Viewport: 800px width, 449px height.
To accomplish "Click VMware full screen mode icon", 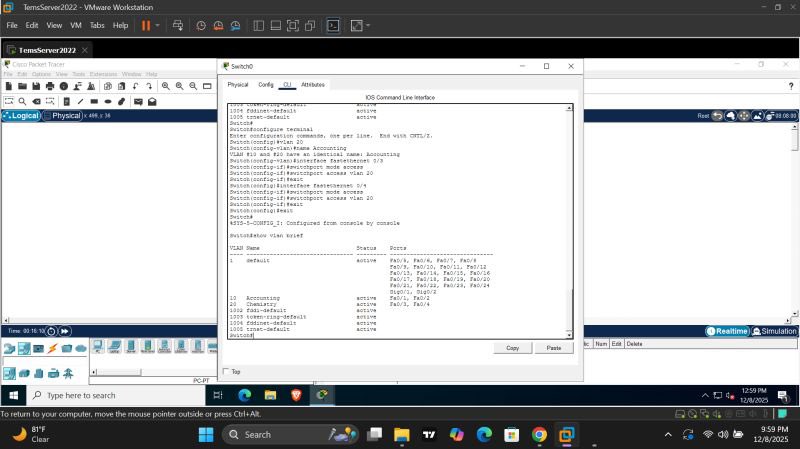I will click(293, 26).
